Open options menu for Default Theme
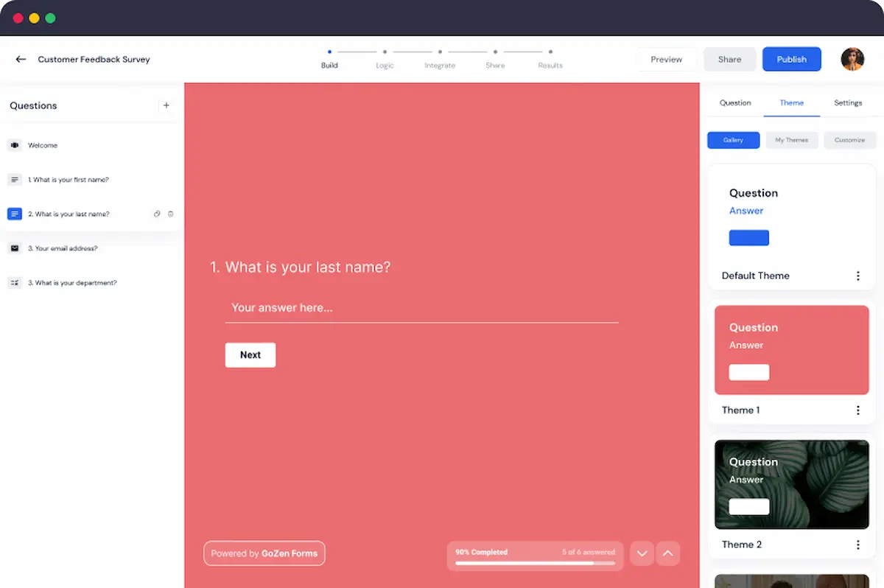 click(x=857, y=276)
